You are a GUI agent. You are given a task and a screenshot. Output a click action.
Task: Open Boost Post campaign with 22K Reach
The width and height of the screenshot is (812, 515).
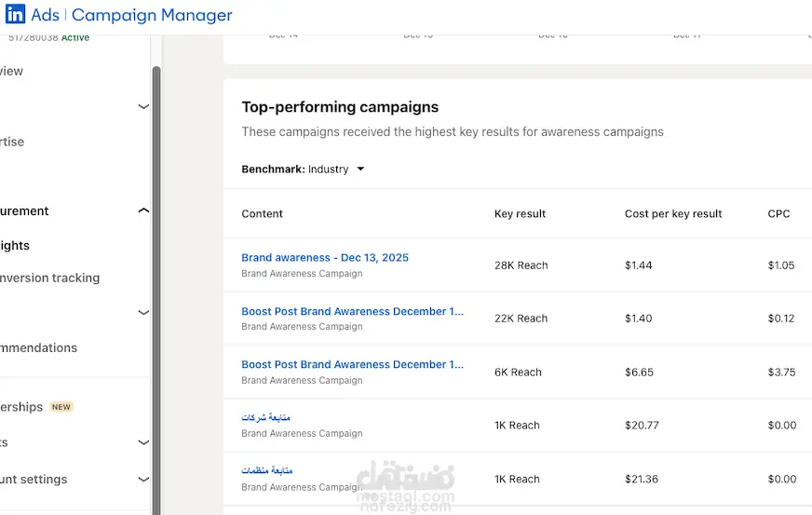(x=352, y=311)
